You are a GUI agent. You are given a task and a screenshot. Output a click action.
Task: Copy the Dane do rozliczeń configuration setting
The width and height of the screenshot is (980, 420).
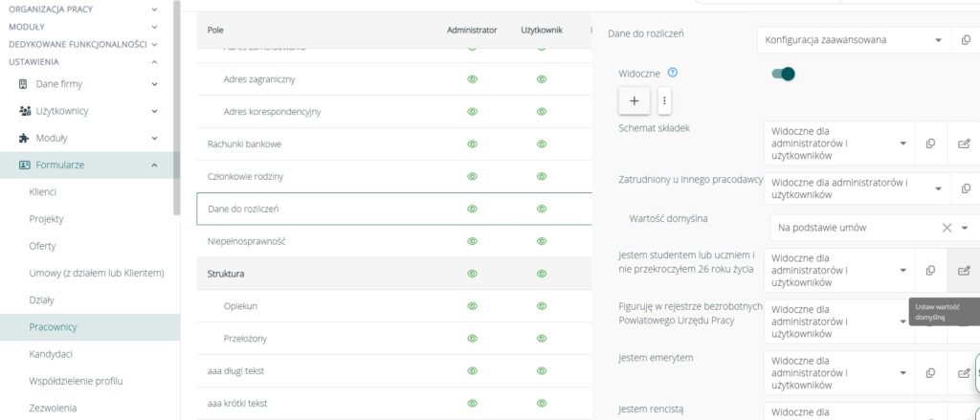[x=965, y=40]
